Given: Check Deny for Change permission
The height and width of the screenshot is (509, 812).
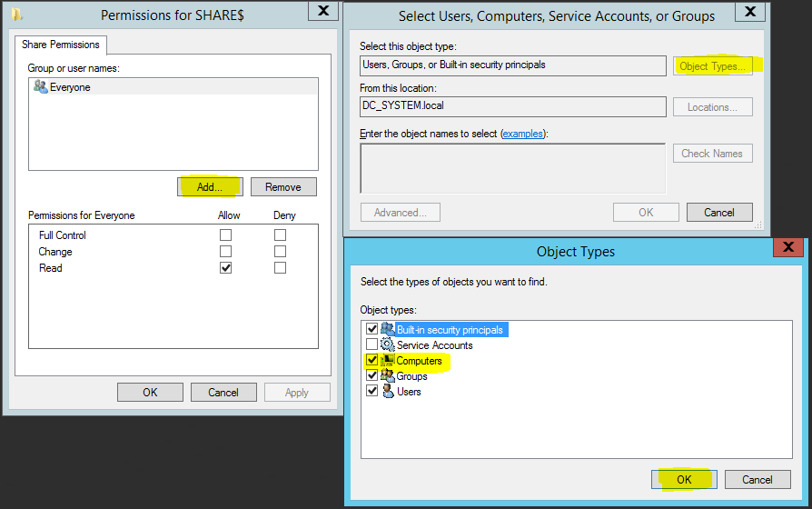Looking at the screenshot, I should pyautogui.click(x=280, y=252).
